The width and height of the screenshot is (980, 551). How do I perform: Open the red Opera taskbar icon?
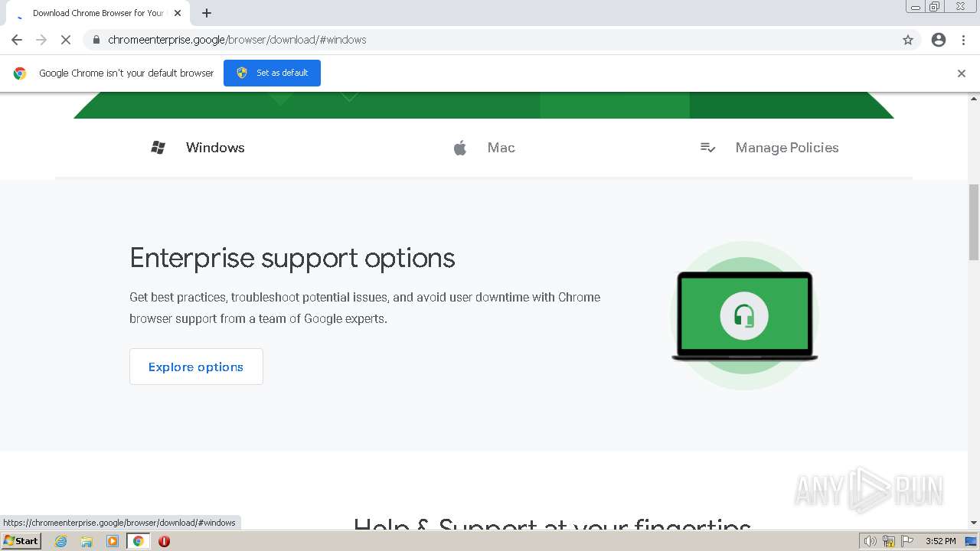click(x=164, y=541)
